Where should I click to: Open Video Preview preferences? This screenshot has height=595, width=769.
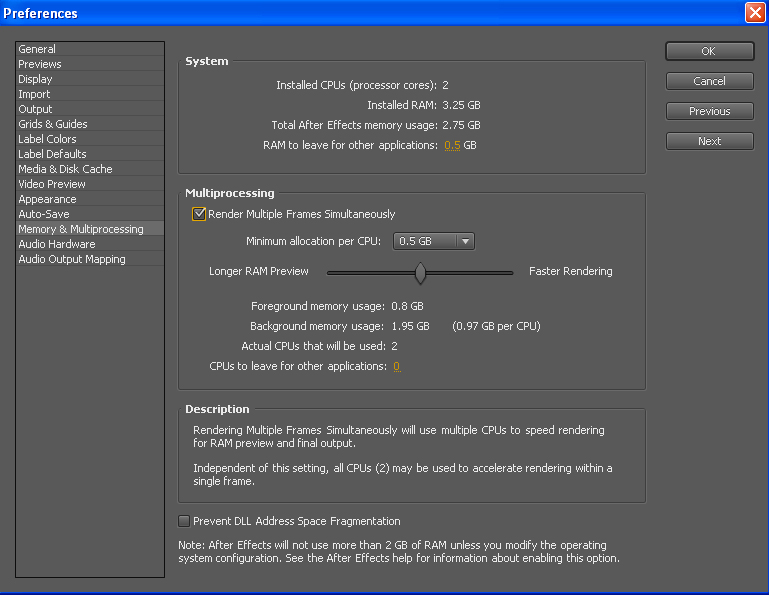coord(90,184)
